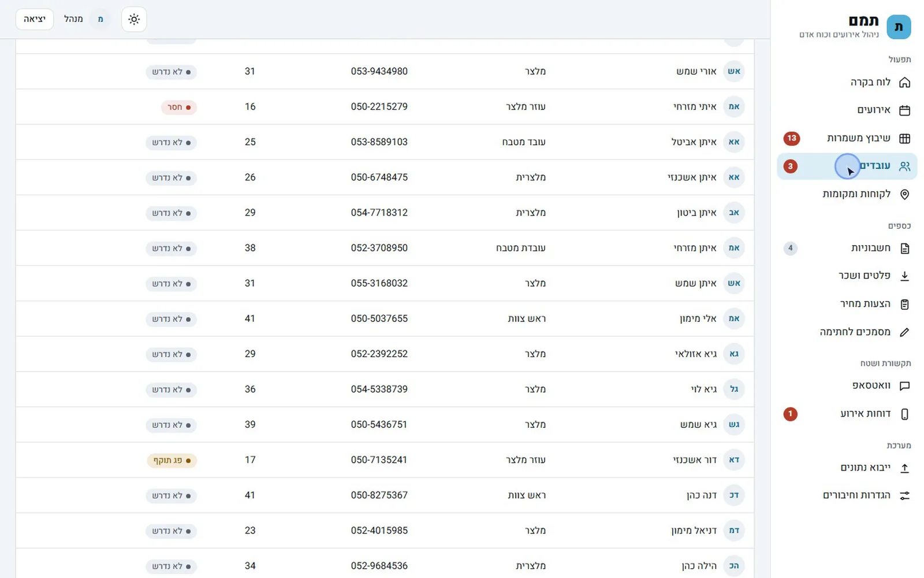Open פלטים ושכר download icon
924x578 pixels.
905,276
